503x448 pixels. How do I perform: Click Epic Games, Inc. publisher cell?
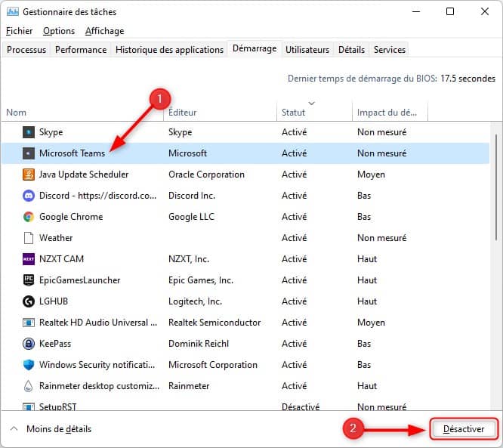[x=201, y=280]
